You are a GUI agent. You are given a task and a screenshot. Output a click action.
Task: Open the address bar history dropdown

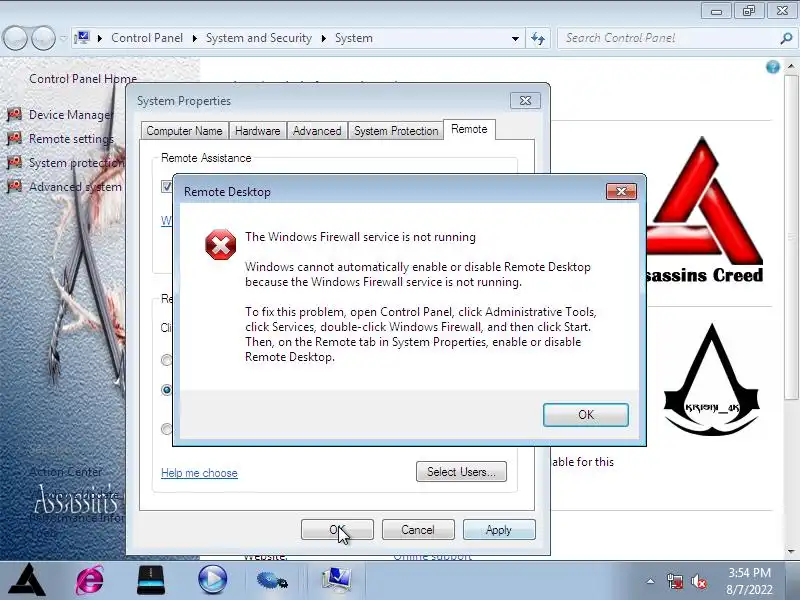click(x=515, y=38)
